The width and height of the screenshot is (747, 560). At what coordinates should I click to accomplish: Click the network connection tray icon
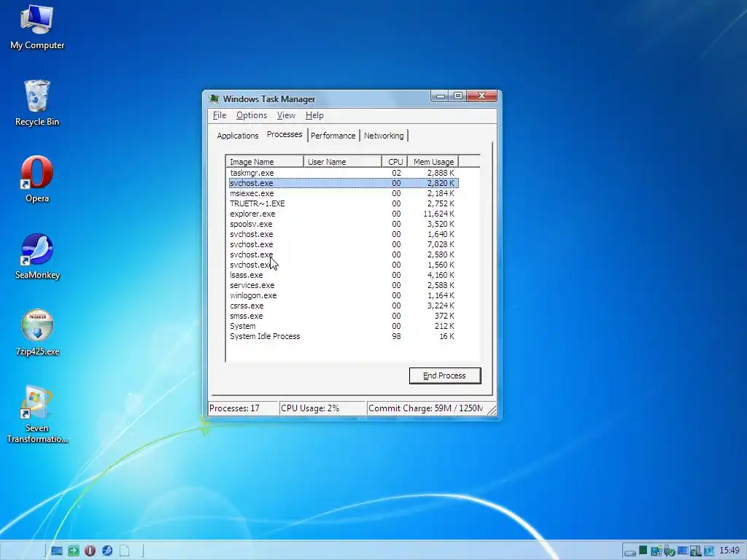click(657, 551)
